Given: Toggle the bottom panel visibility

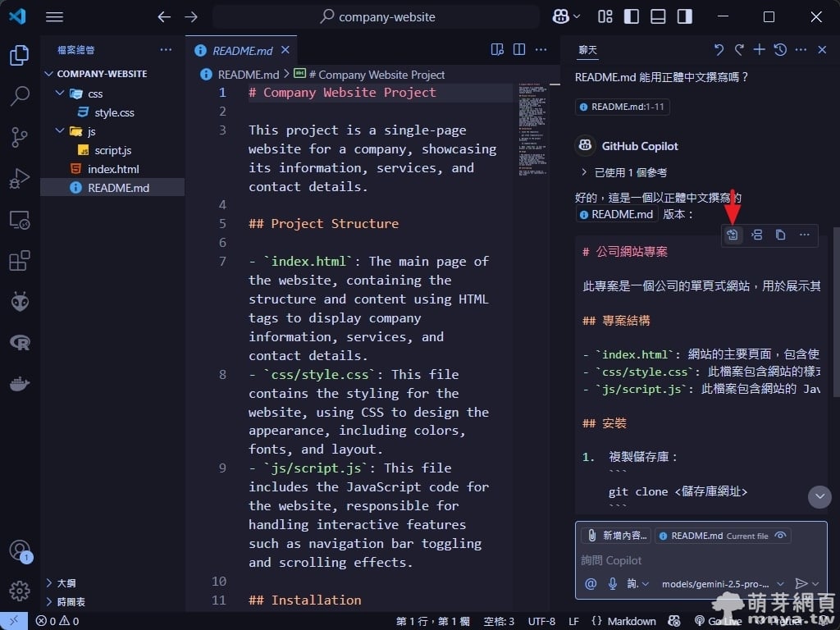Looking at the screenshot, I should (x=658, y=17).
